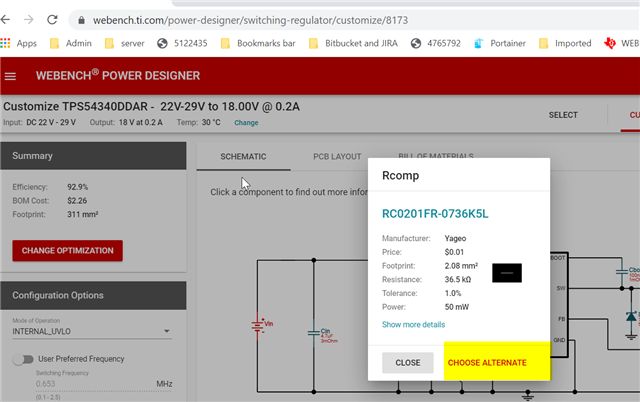640x402 pixels.
Task: Click the Configuration Options panel header
Action: click(93, 295)
